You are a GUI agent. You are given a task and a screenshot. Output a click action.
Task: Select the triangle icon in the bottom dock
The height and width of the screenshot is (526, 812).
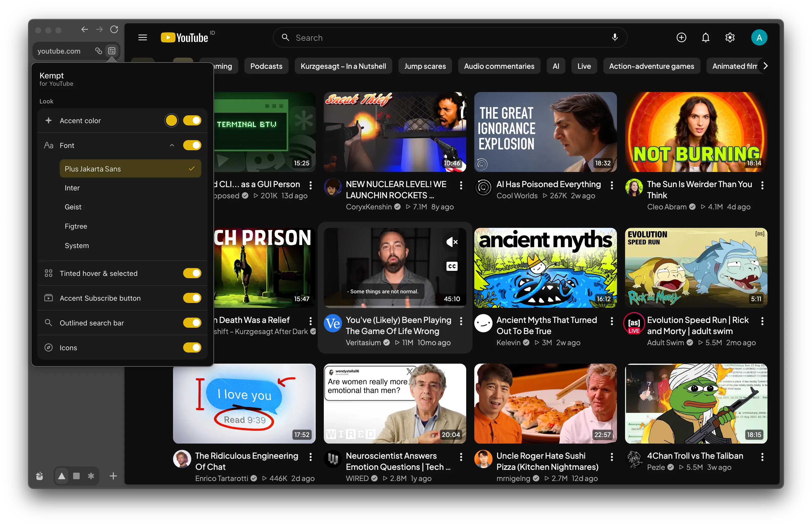(62, 476)
